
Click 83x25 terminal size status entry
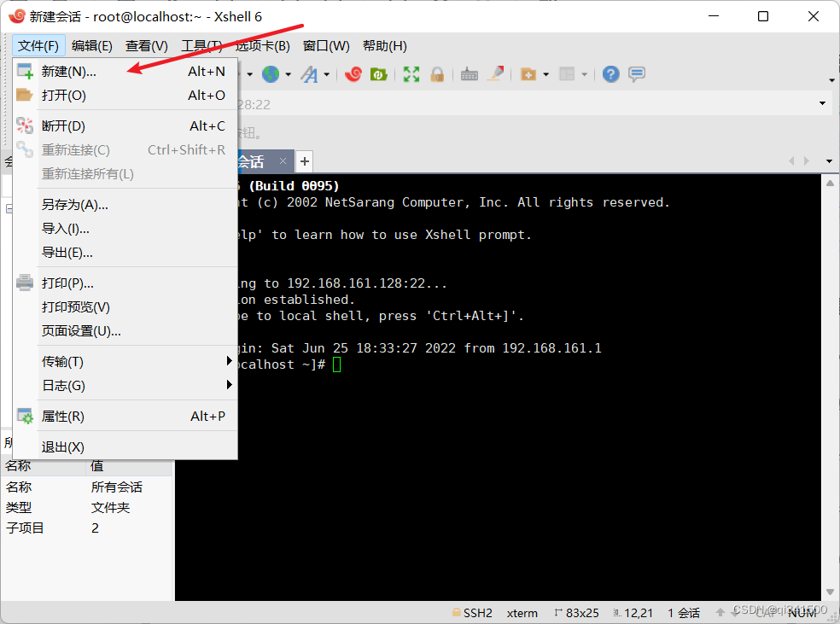(576, 613)
